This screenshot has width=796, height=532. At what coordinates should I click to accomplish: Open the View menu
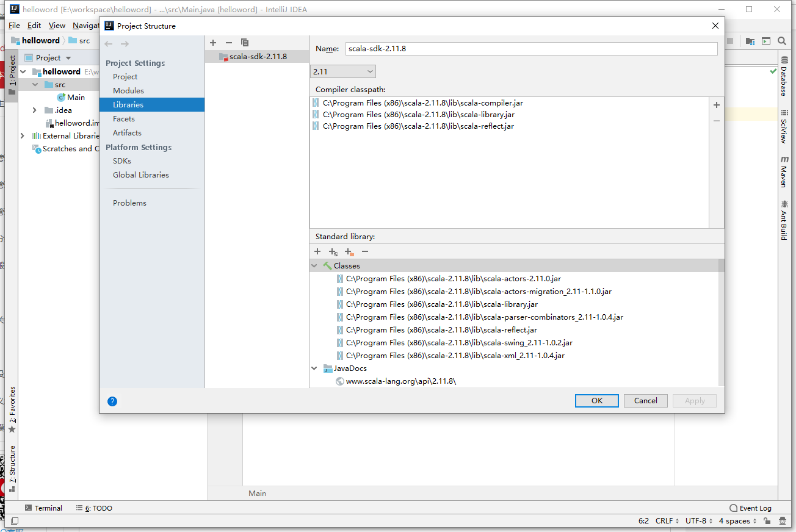tap(57, 26)
